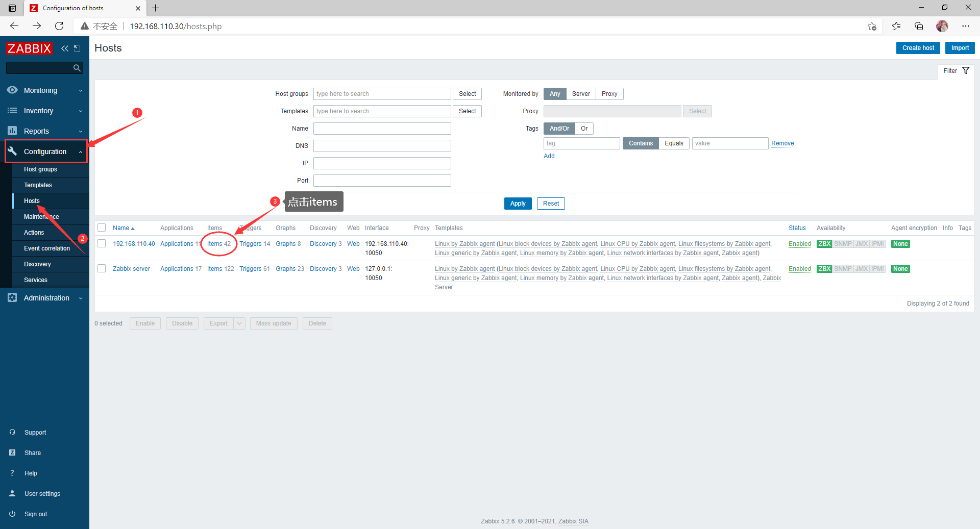Click browser back arrow
Viewport: 980px width, 529px height.
tap(14, 26)
